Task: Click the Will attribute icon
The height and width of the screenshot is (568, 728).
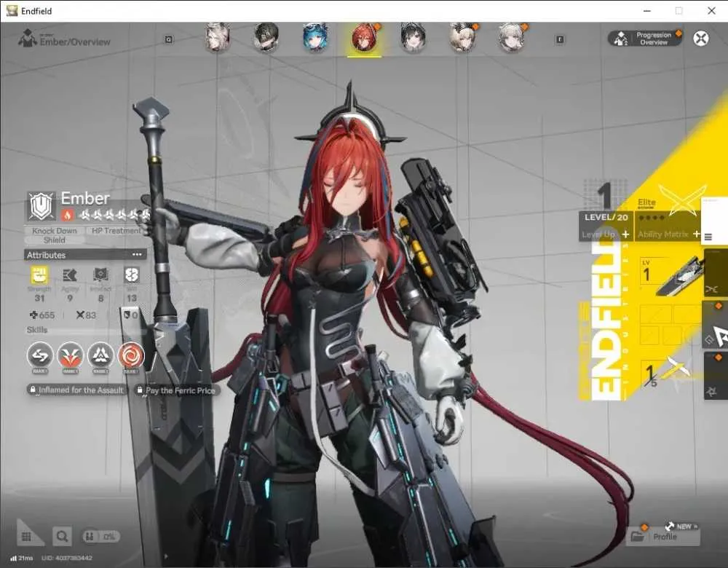Action: click(132, 275)
